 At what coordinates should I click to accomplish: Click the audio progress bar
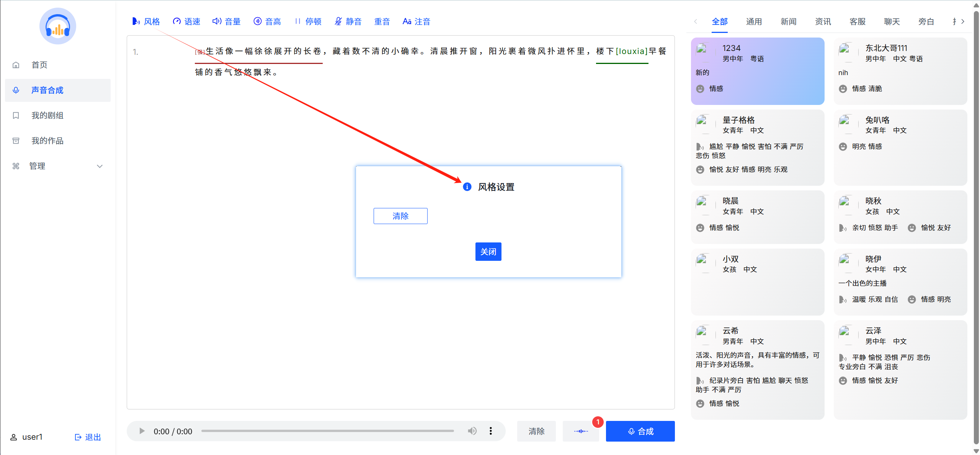328,431
